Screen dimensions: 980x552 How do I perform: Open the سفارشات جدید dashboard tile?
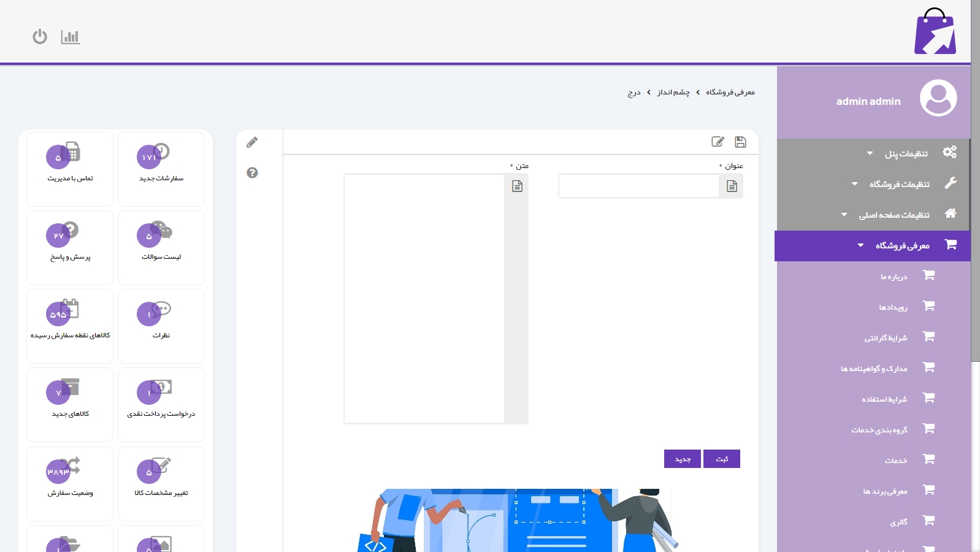coord(161,169)
